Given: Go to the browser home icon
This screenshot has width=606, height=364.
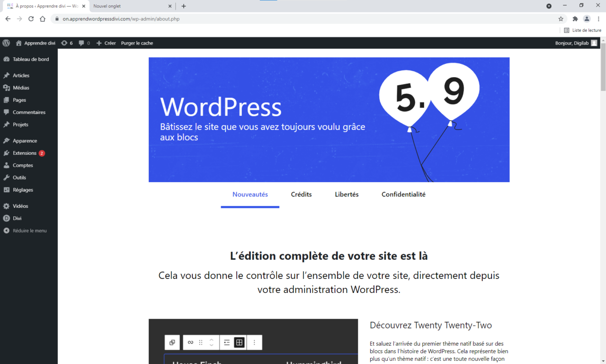Looking at the screenshot, I should [x=43, y=19].
